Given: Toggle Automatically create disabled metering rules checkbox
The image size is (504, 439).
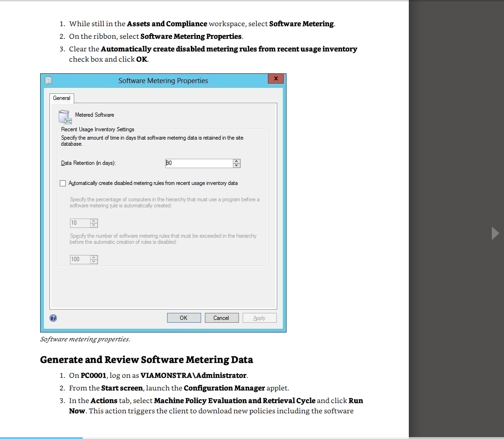Looking at the screenshot, I should coord(63,183).
